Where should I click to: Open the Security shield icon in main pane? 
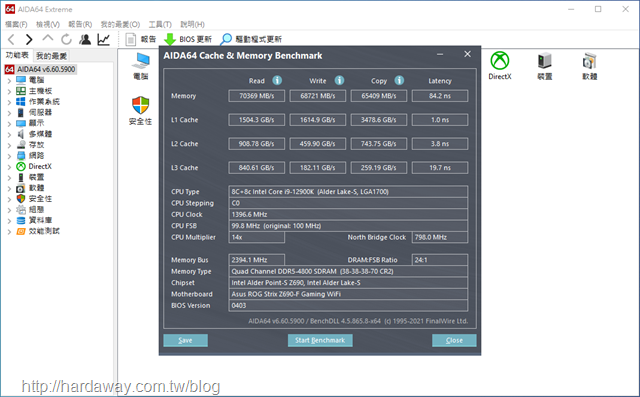click(x=140, y=111)
